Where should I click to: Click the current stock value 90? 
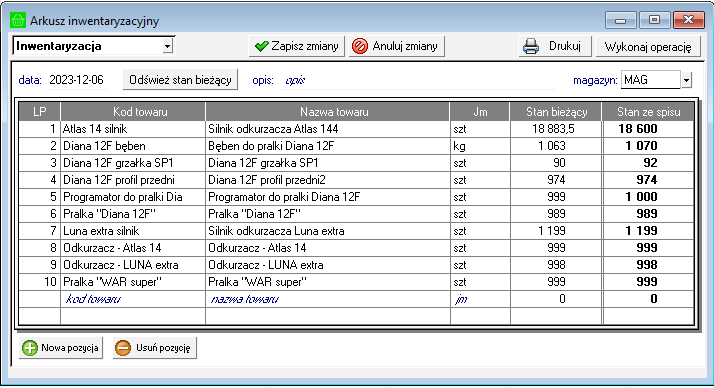point(559,163)
